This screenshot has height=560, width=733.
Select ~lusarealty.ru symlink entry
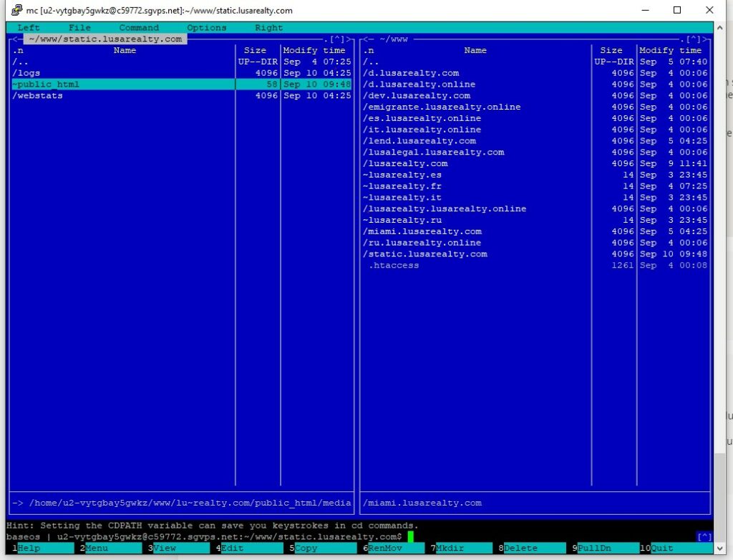pyautogui.click(x=535, y=220)
